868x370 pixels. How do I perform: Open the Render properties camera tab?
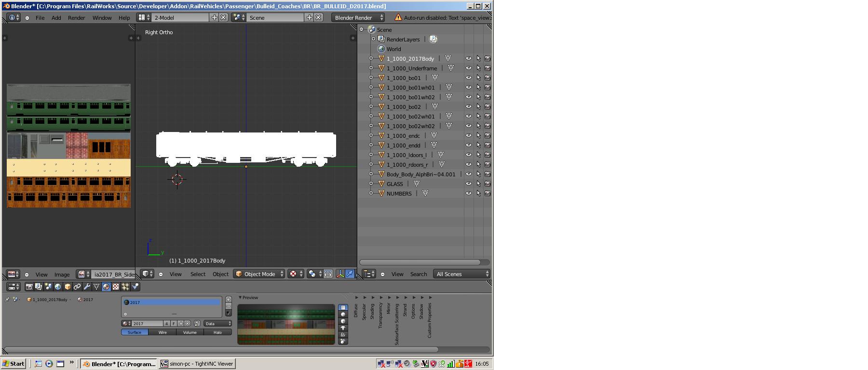29,287
